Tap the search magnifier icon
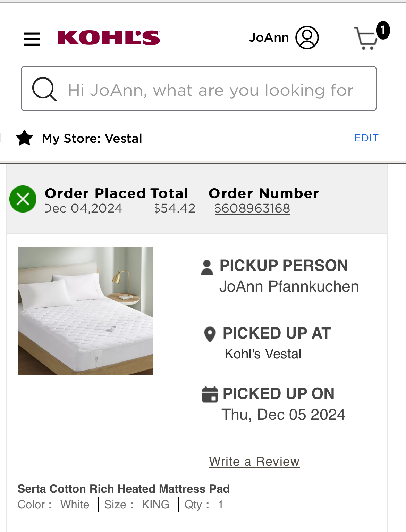The image size is (406, 532). pyautogui.click(x=44, y=89)
